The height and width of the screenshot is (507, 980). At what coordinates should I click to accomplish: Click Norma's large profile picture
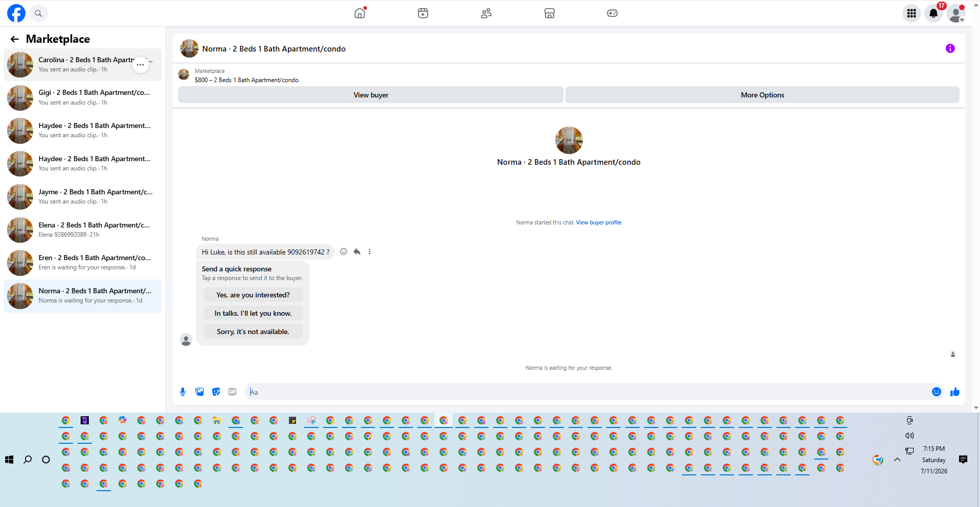tap(569, 140)
